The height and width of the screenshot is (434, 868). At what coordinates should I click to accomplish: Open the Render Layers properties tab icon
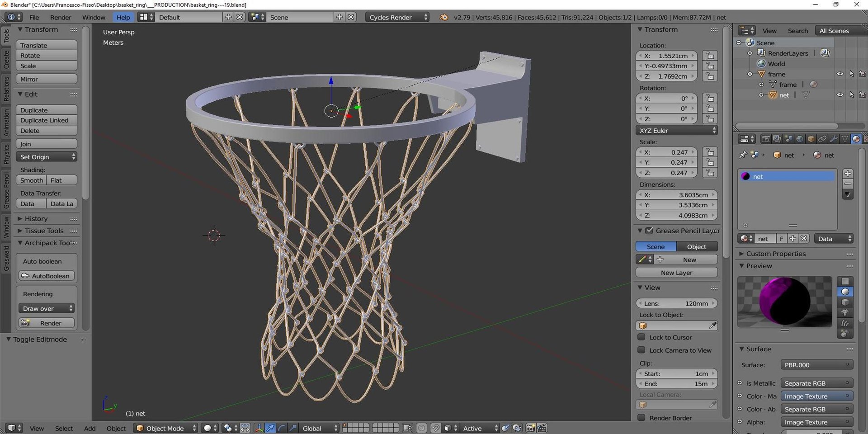point(777,139)
